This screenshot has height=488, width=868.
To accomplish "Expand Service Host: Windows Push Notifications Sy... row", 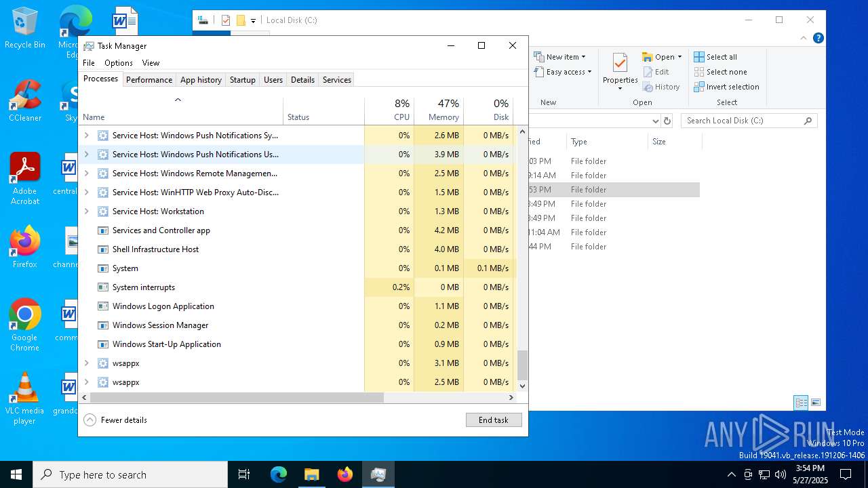I will click(x=86, y=136).
